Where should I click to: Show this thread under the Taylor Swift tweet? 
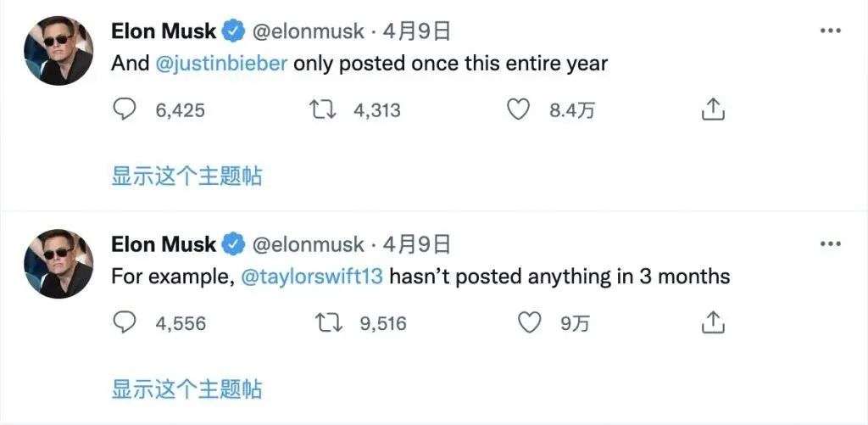186,390
